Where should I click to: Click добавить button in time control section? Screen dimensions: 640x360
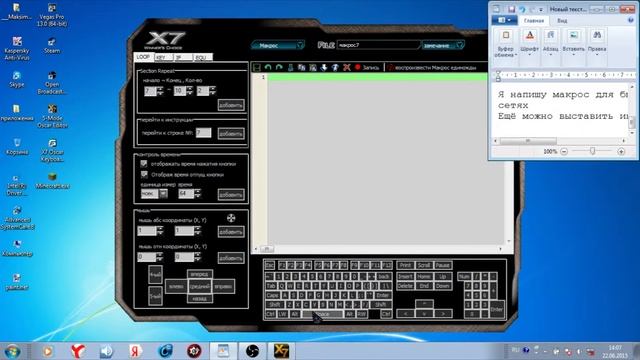(231, 194)
